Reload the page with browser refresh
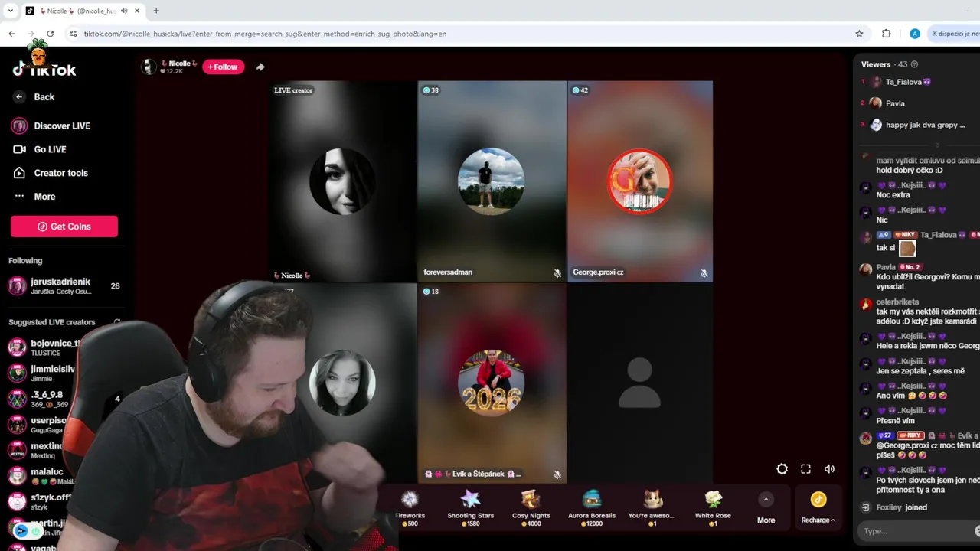Image resolution: width=980 pixels, height=551 pixels. 51,34
